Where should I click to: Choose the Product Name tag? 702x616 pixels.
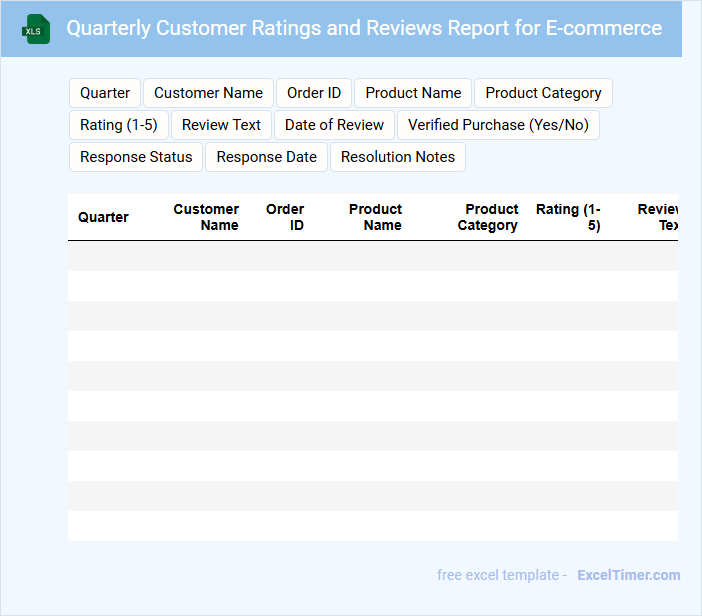pos(413,93)
